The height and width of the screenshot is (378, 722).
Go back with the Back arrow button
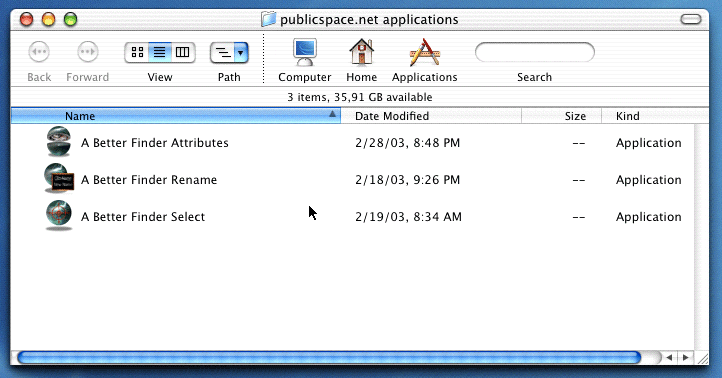click(x=39, y=52)
